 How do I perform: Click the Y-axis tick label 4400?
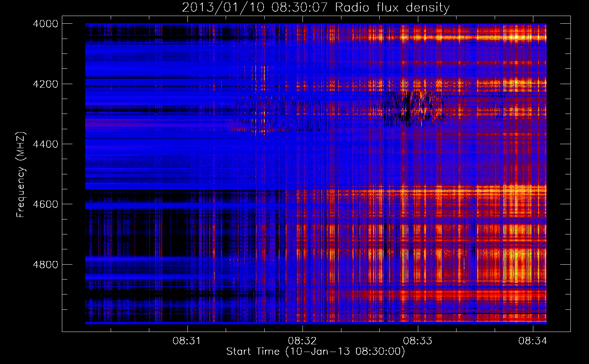(46, 144)
